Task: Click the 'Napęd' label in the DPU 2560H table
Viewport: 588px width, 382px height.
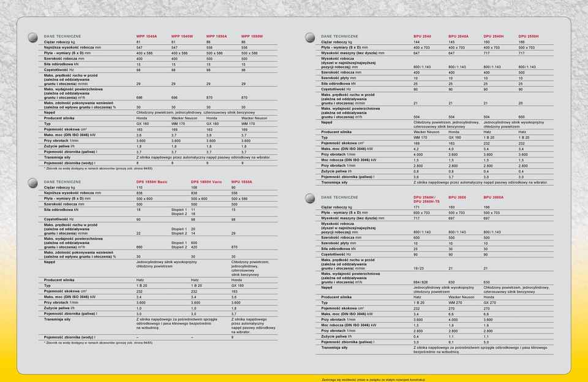Action: [326, 288]
